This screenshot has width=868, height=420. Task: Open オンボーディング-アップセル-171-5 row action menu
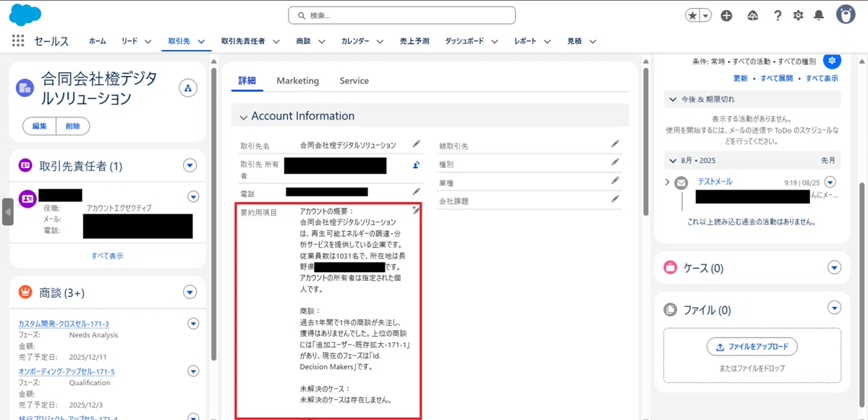tap(193, 371)
